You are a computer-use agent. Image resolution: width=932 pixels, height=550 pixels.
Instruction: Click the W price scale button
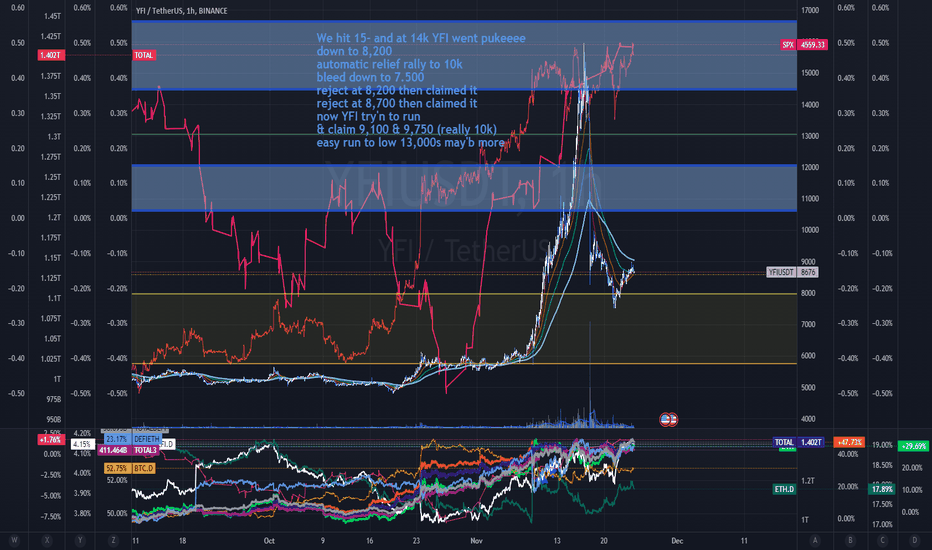pyautogui.click(x=14, y=540)
